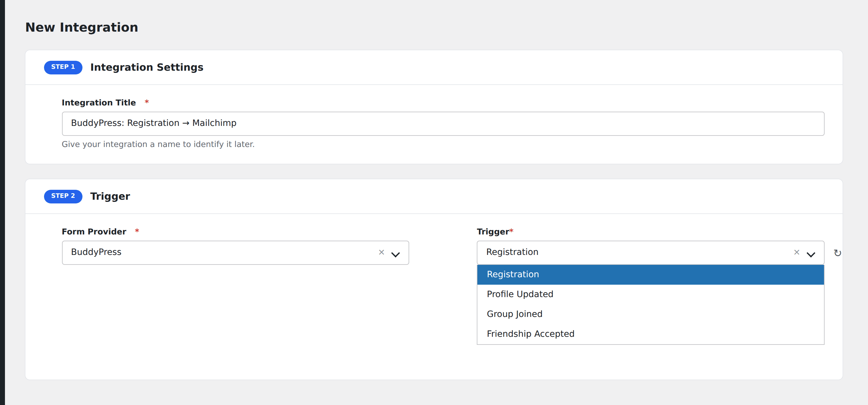Click the Integration Settings heading

point(147,67)
